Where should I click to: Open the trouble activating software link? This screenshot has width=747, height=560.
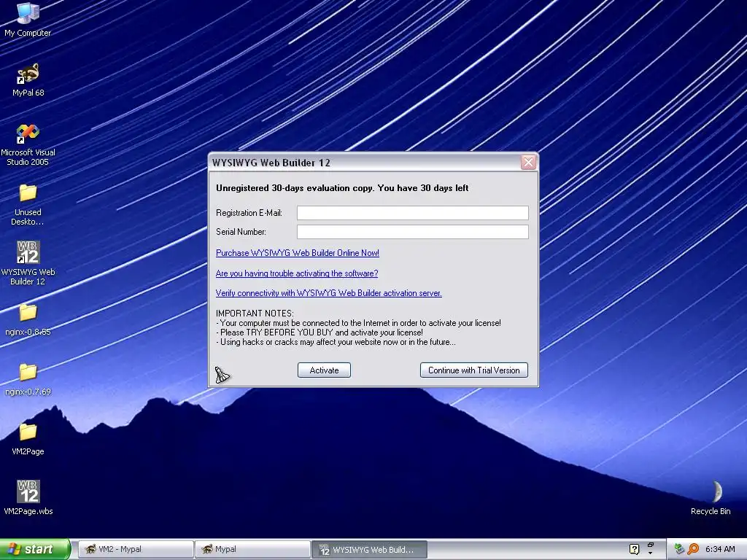point(297,273)
